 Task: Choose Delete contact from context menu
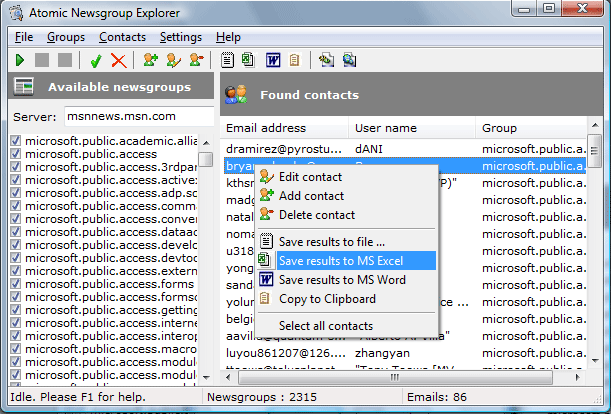(x=347, y=215)
